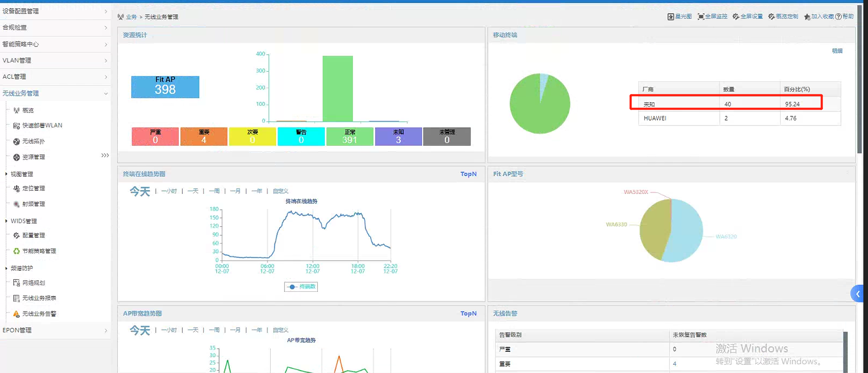The width and height of the screenshot is (868, 373).
Task: Click the blue Fit AP 398 tile
Action: [165, 87]
